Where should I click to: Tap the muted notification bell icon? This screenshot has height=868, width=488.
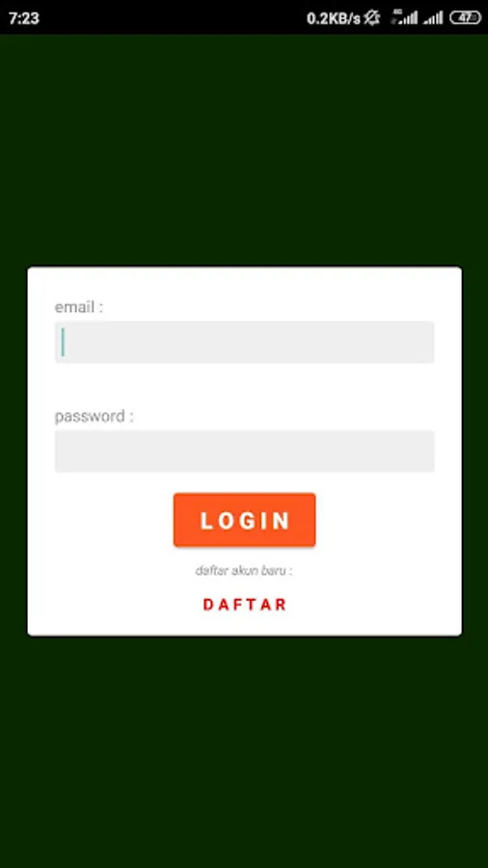(372, 17)
